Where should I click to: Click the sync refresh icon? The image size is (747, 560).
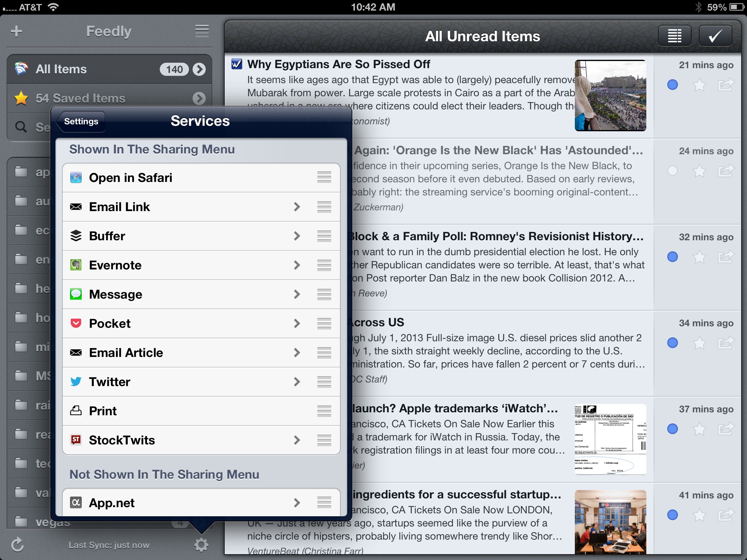point(17,545)
